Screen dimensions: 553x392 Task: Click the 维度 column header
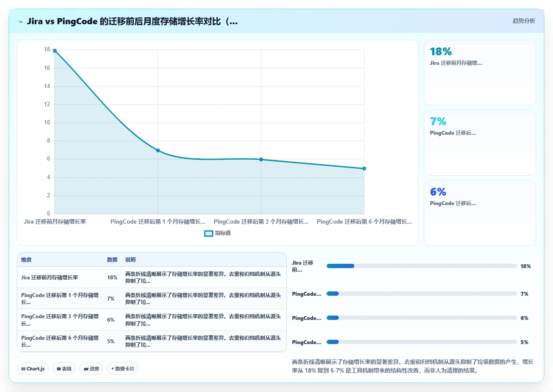click(x=26, y=260)
